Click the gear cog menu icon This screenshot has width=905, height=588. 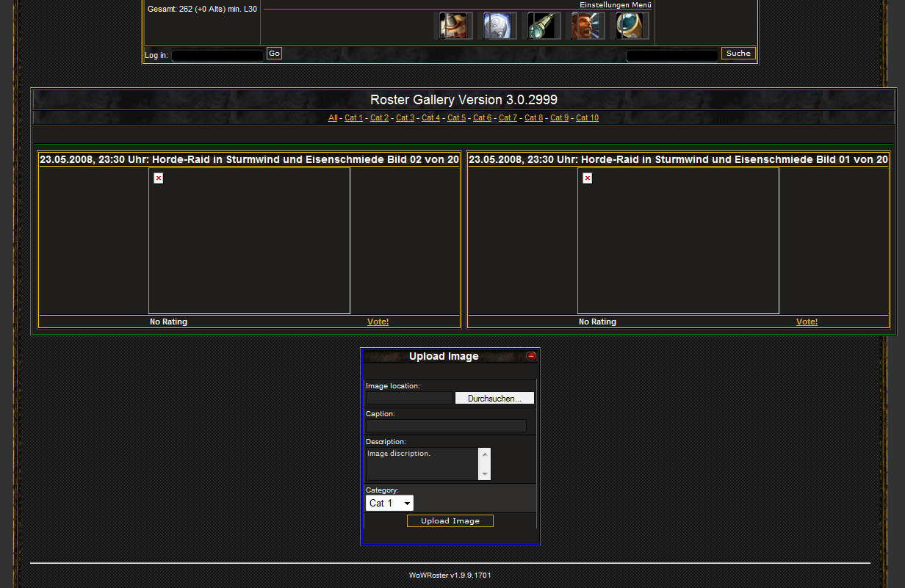coord(456,26)
